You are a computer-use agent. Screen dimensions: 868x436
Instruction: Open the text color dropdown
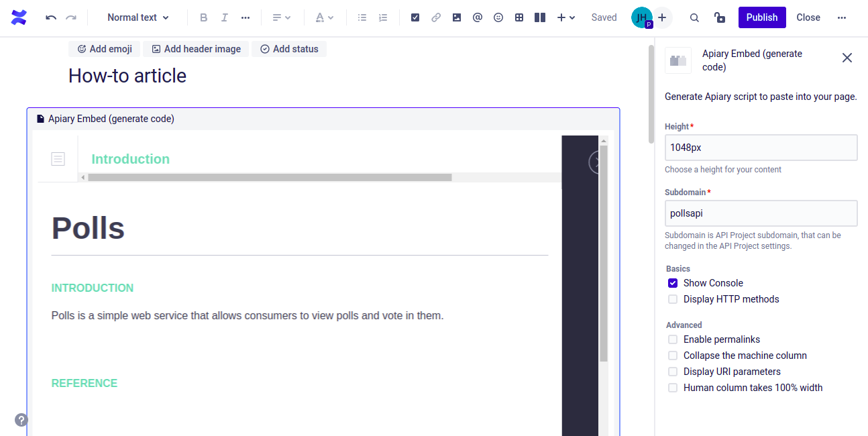tap(324, 18)
